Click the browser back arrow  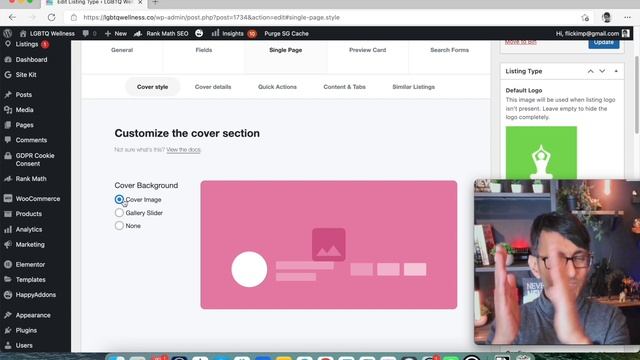click(12, 18)
